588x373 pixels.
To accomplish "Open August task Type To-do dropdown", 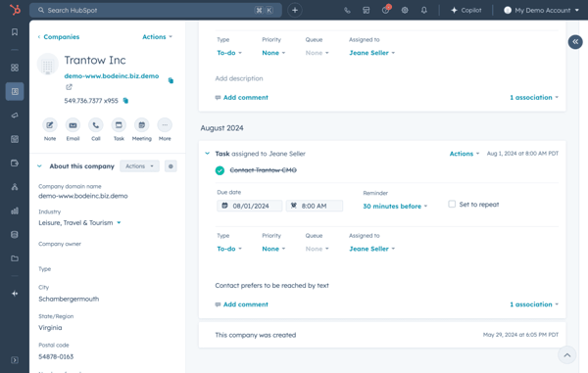I will (x=229, y=249).
